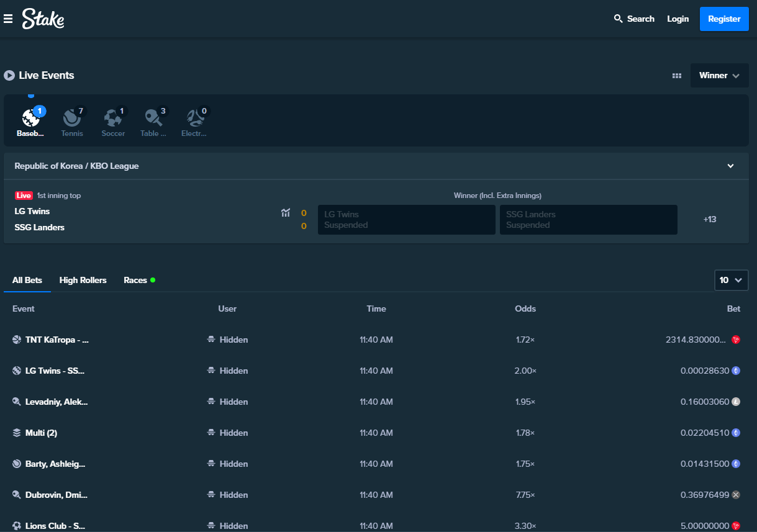The image size is (757, 532).
Task: Click the red Live badge
Action: (24, 196)
